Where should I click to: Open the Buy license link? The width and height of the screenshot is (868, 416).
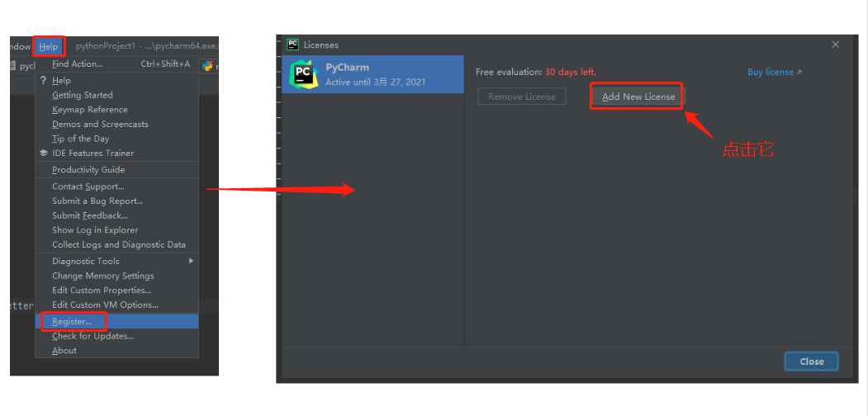774,73
